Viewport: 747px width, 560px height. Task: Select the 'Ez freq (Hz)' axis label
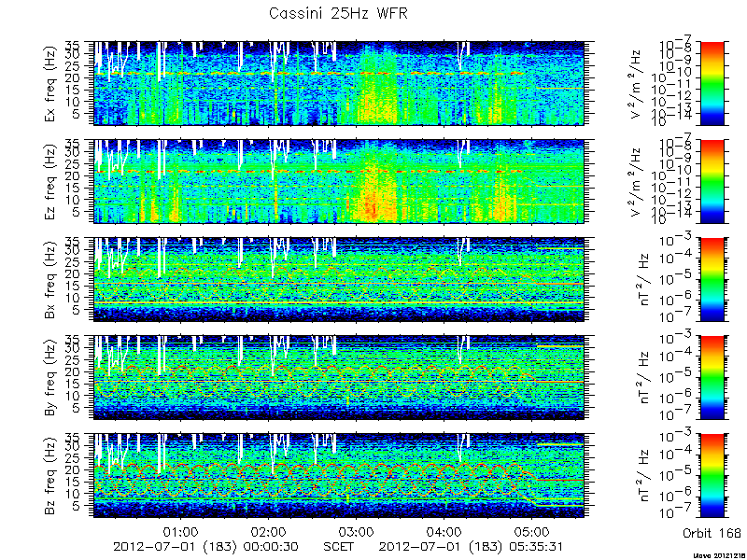[x=50, y=181]
